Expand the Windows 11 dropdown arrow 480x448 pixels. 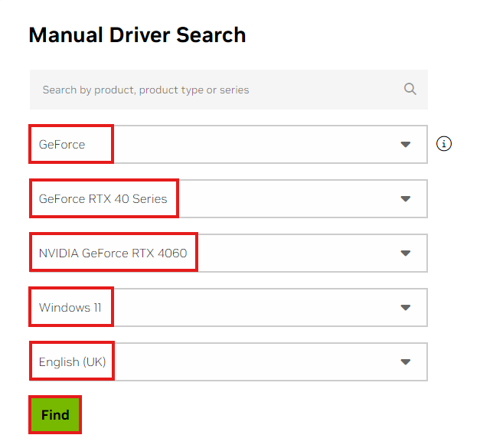point(405,307)
